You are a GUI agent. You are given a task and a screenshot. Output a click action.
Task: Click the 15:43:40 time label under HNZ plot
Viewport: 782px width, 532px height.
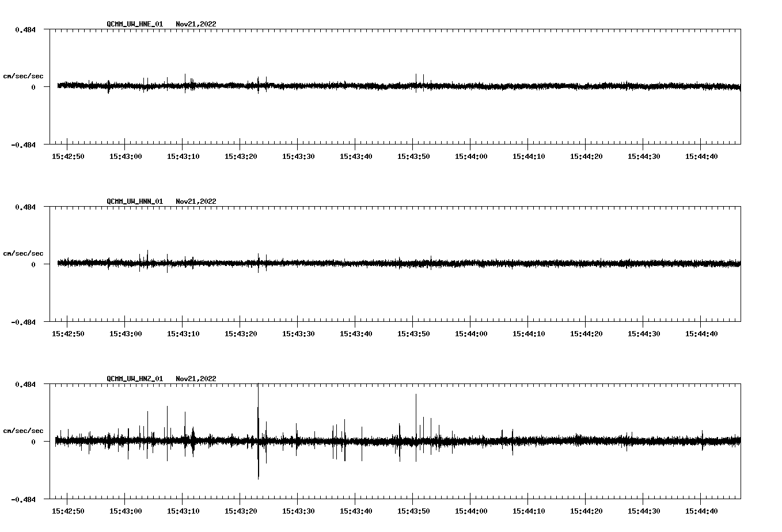[356, 511]
